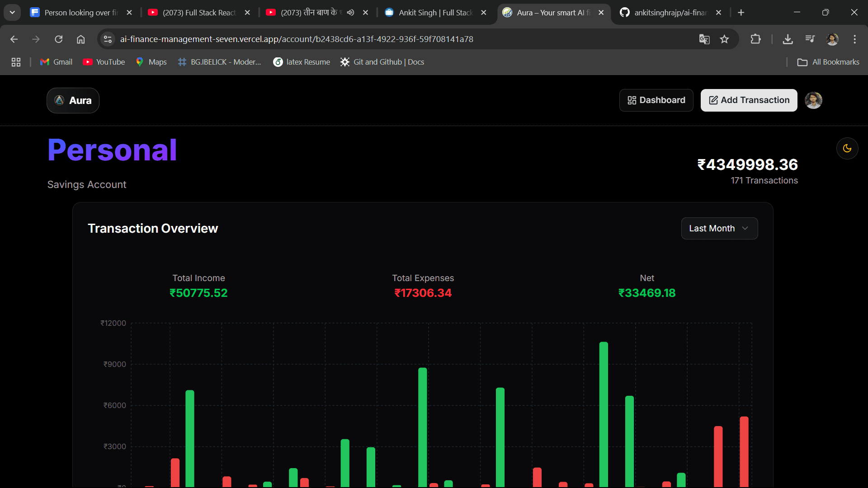Go to the Dashboard
Viewport: 868px width, 488px height.
tap(656, 100)
